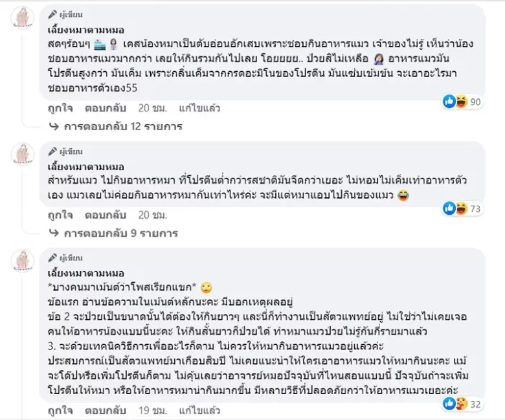Toggle ถูกใจ (Like) on the first comment

coord(60,107)
